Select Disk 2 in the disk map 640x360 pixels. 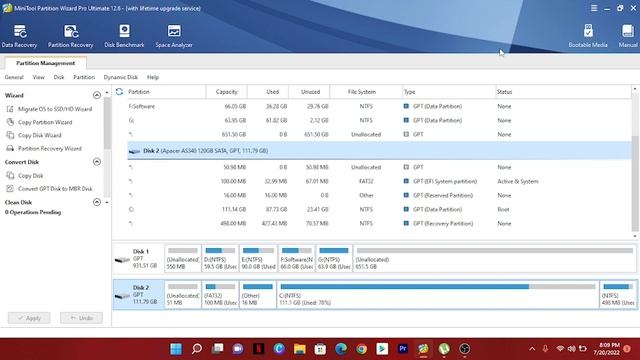139,295
